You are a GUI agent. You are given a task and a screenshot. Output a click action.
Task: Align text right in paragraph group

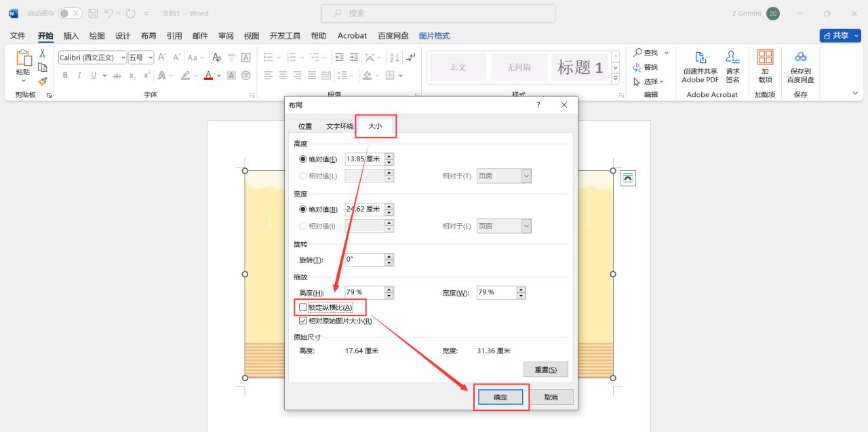298,75
